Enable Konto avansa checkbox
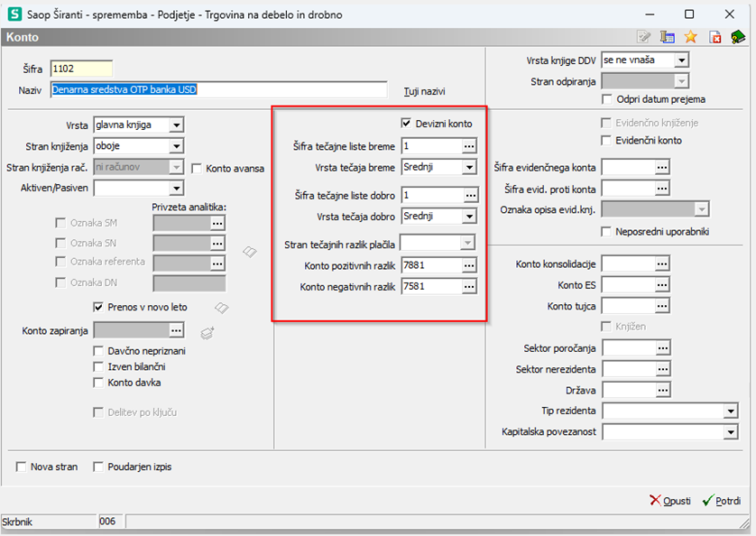 pyautogui.click(x=197, y=169)
